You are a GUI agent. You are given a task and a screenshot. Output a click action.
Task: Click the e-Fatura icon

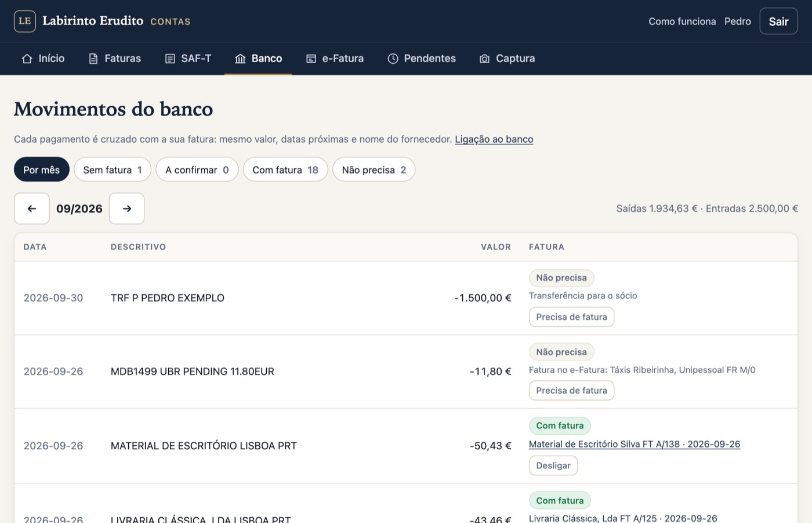click(311, 59)
